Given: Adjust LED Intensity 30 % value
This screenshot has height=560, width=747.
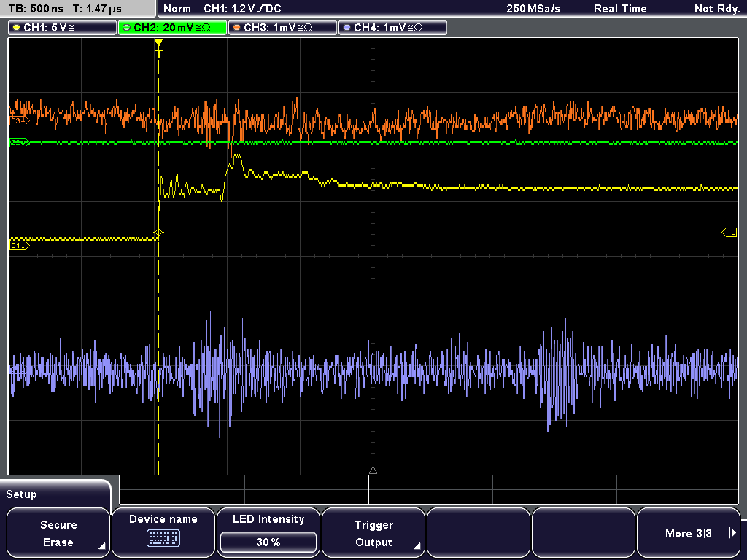Looking at the screenshot, I should click(x=268, y=542).
